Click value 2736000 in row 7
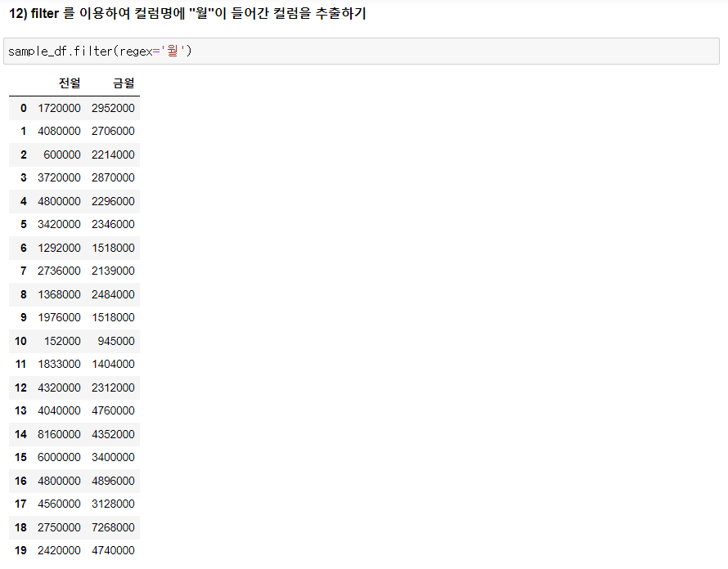The image size is (728, 569). click(59, 271)
